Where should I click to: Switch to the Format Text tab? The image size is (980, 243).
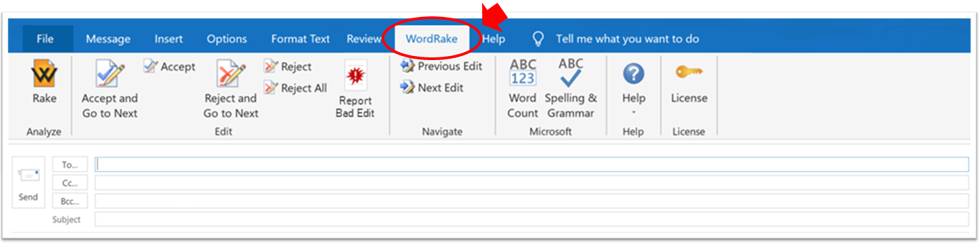click(x=301, y=39)
